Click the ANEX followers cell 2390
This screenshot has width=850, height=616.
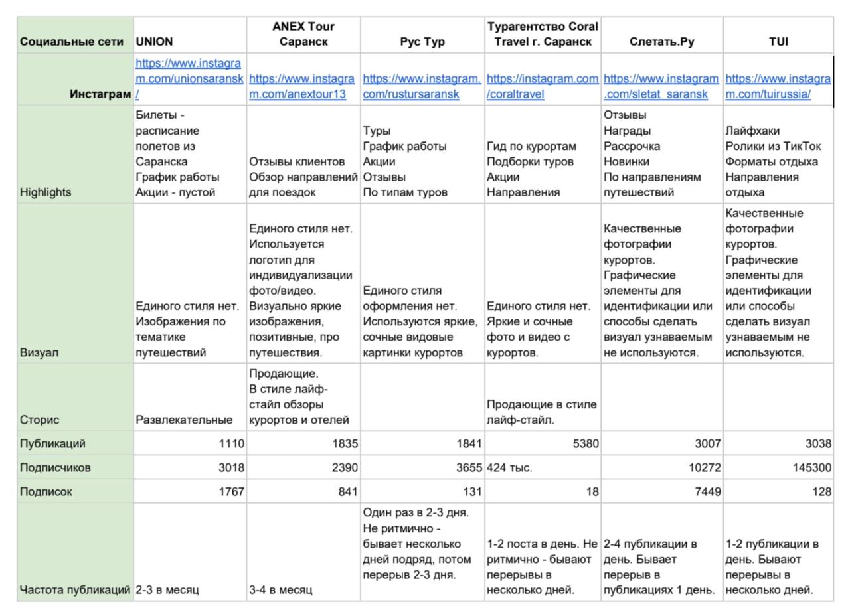[303, 467]
